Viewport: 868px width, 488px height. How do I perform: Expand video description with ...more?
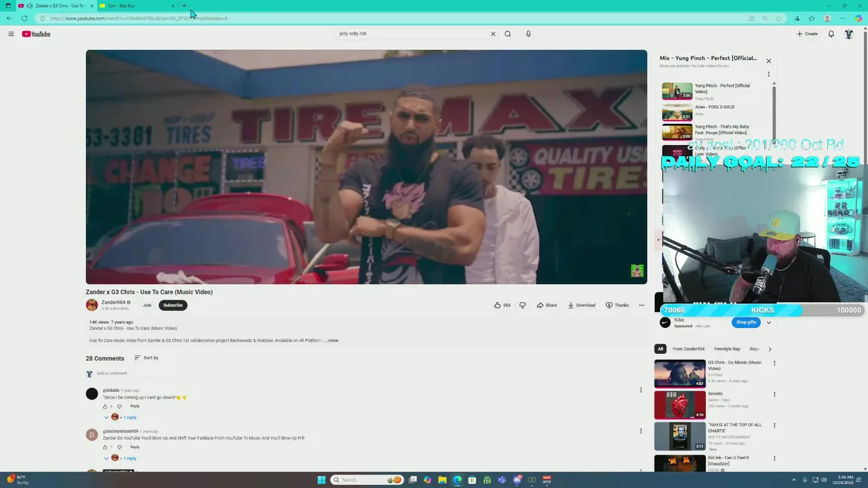(332, 340)
